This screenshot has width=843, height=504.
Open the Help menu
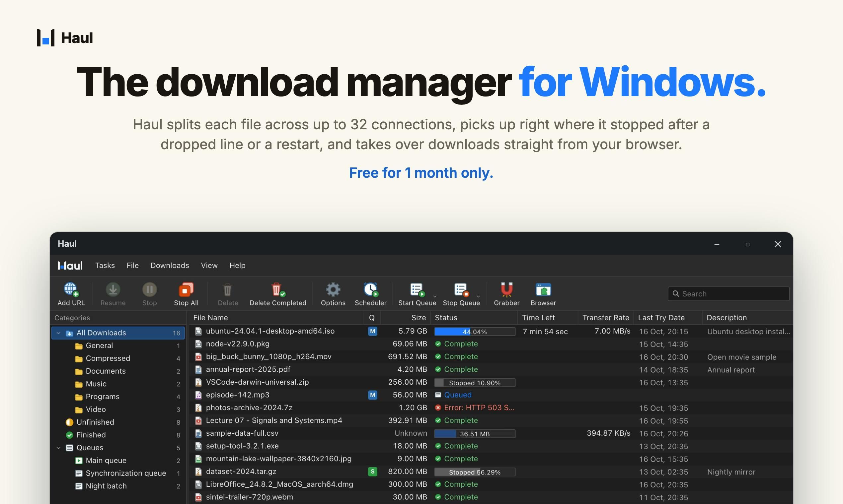[x=237, y=266]
